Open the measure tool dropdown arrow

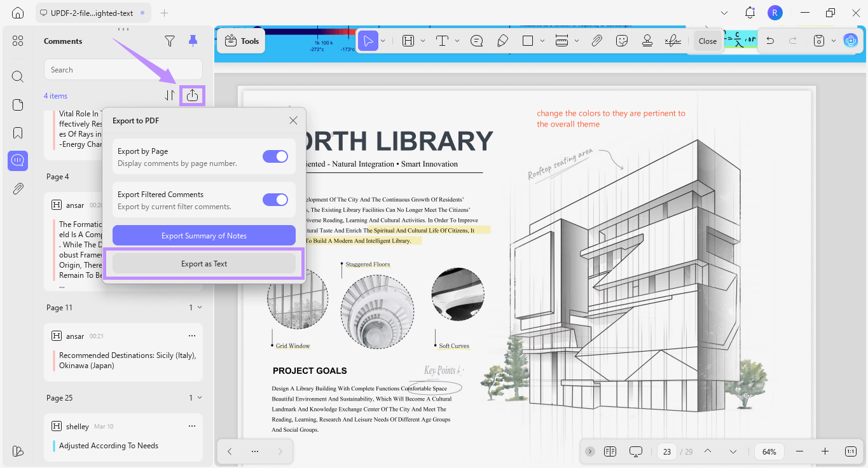pyautogui.click(x=577, y=41)
